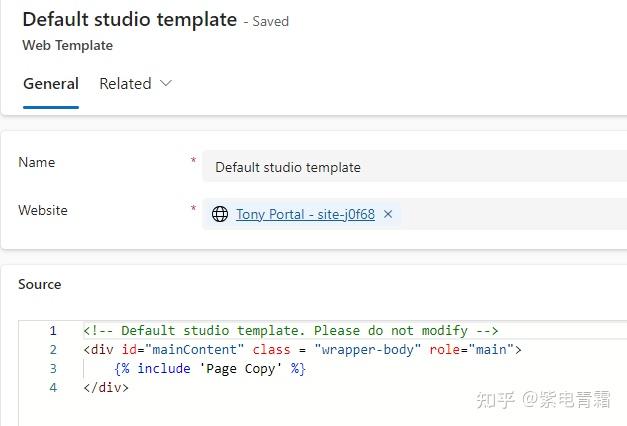This screenshot has height=426, width=627.
Task: Place cursor on closing </div> tag
Action: (106, 388)
